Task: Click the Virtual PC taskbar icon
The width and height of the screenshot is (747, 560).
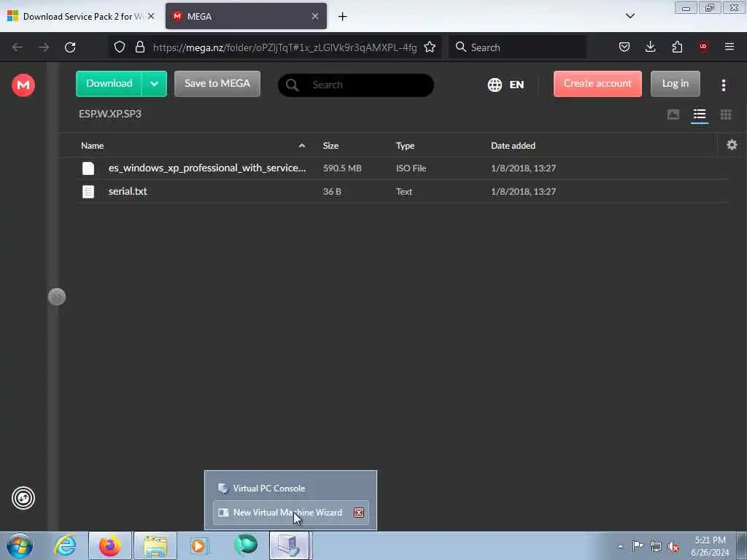Action: pos(290,545)
